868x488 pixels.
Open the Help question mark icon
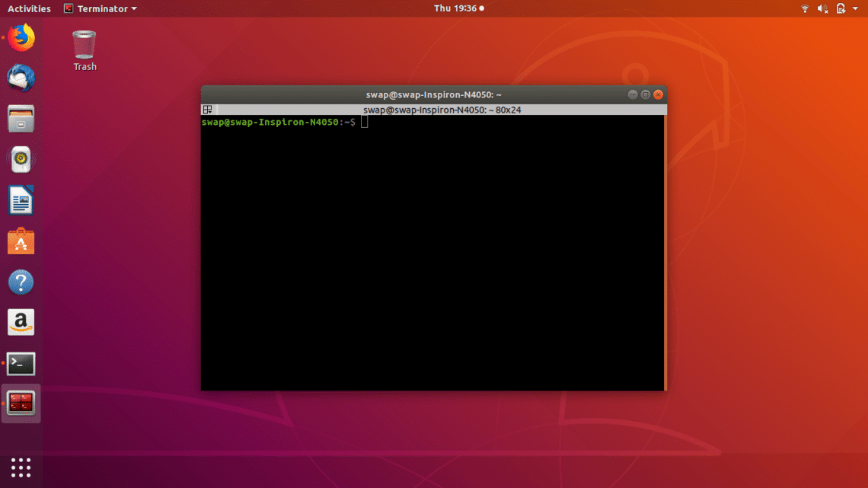[21, 282]
